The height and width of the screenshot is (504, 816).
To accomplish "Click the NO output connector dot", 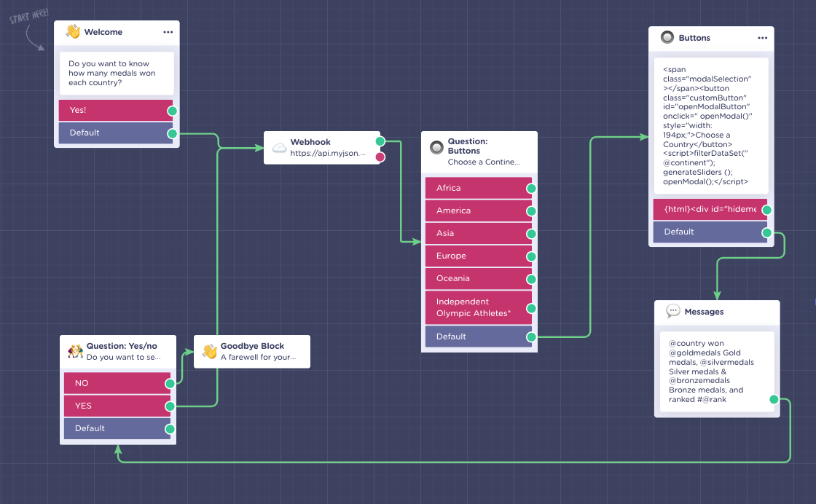I will (x=170, y=384).
